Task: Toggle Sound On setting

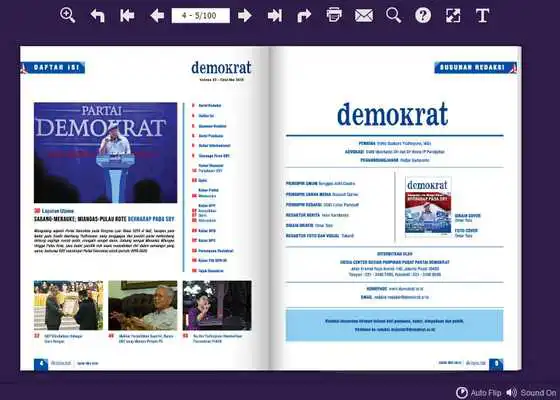Action: tap(531, 392)
